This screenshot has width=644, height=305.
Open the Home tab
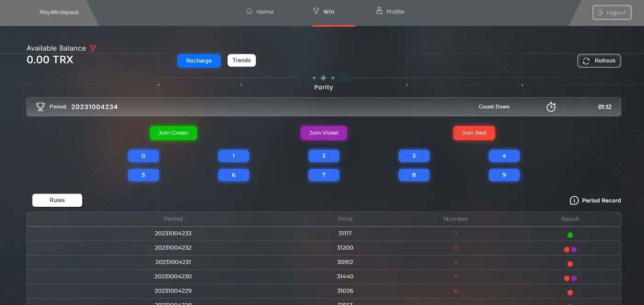pyautogui.click(x=260, y=12)
